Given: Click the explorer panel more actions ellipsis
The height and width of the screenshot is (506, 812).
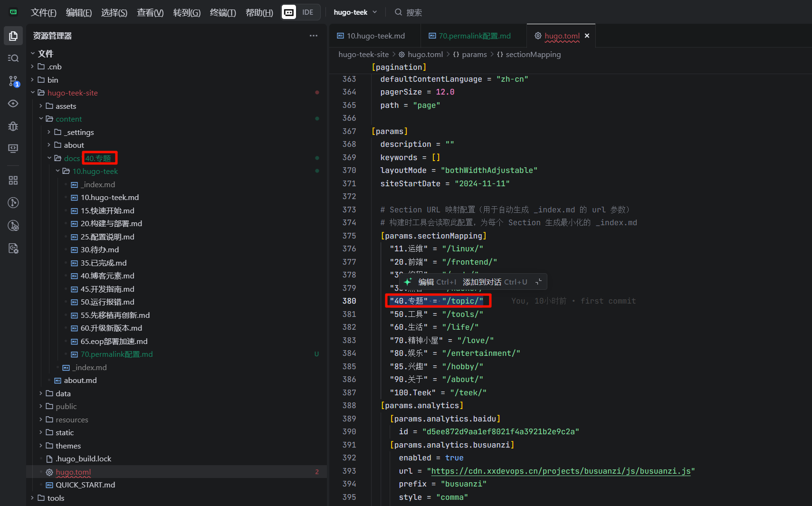Looking at the screenshot, I should point(313,36).
